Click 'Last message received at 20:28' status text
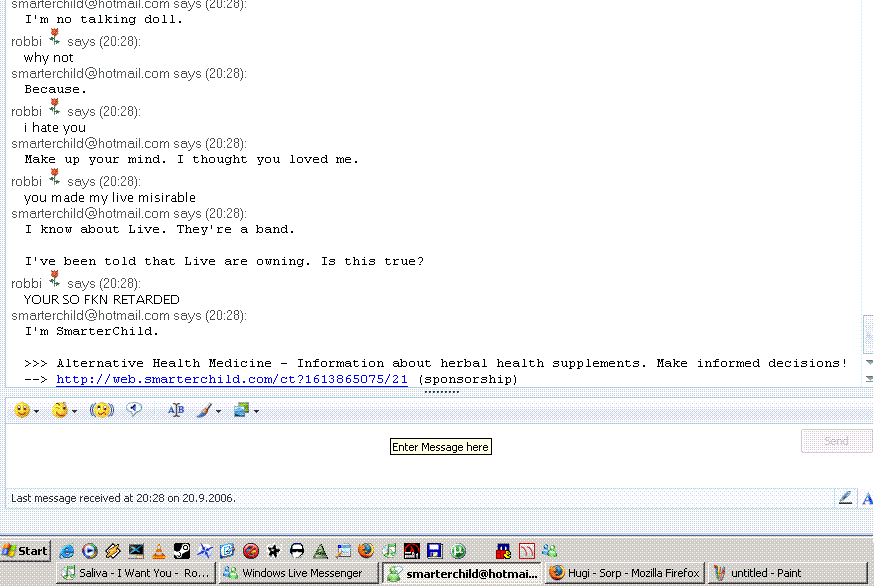Image resolution: width=876 pixels, height=587 pixels. click(123, 498)
